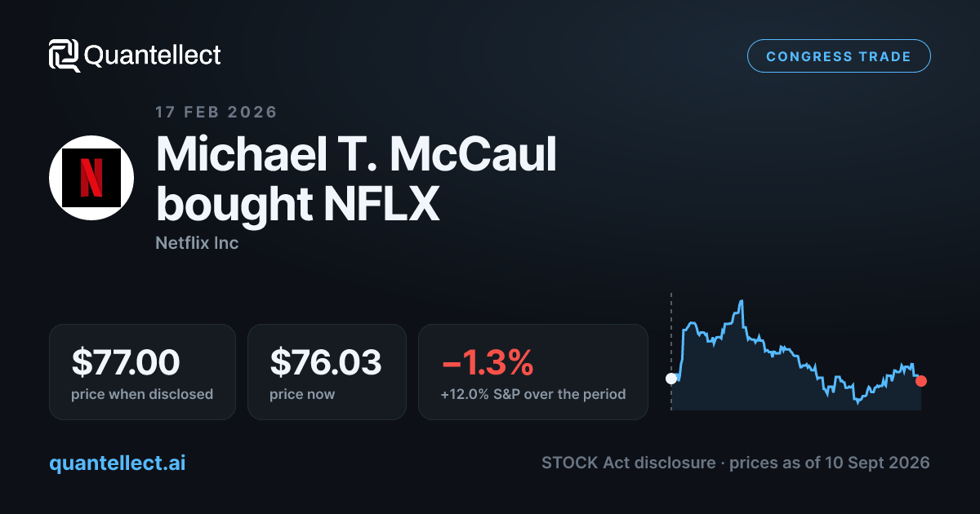Click the Michael T. McCaul headline
The height and width of the screenshot is (514, 980).
[x=356, y=153]
